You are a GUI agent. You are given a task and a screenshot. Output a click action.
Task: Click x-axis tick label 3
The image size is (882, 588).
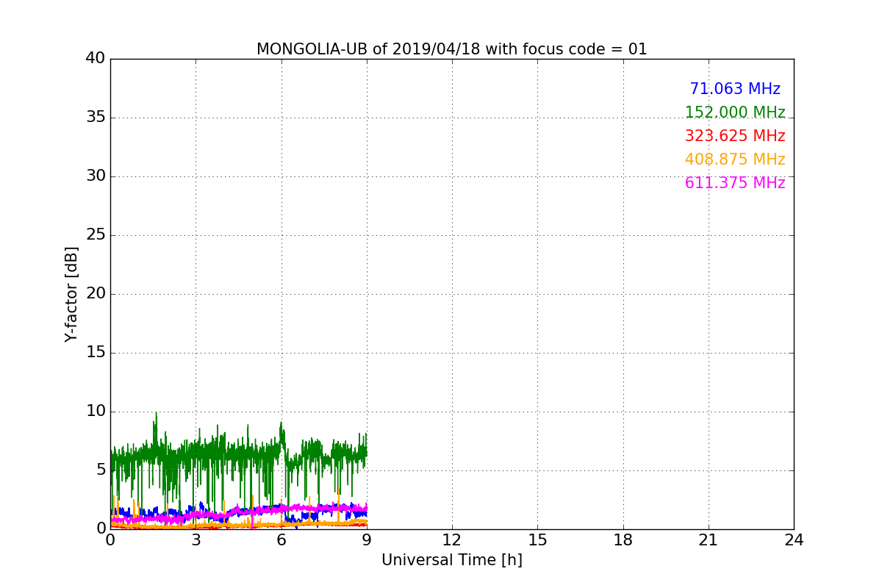coord(196,539)
